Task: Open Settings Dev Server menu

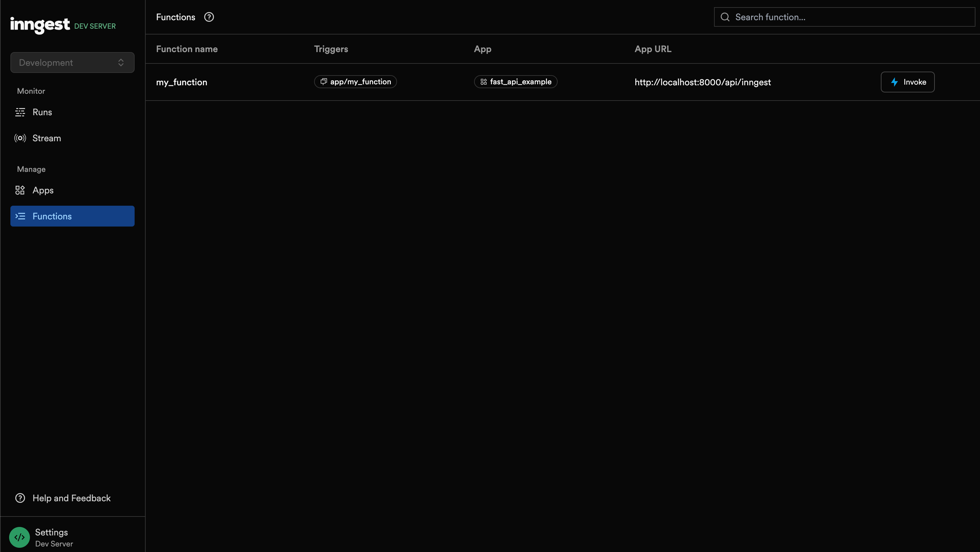Action: (53, 537)
